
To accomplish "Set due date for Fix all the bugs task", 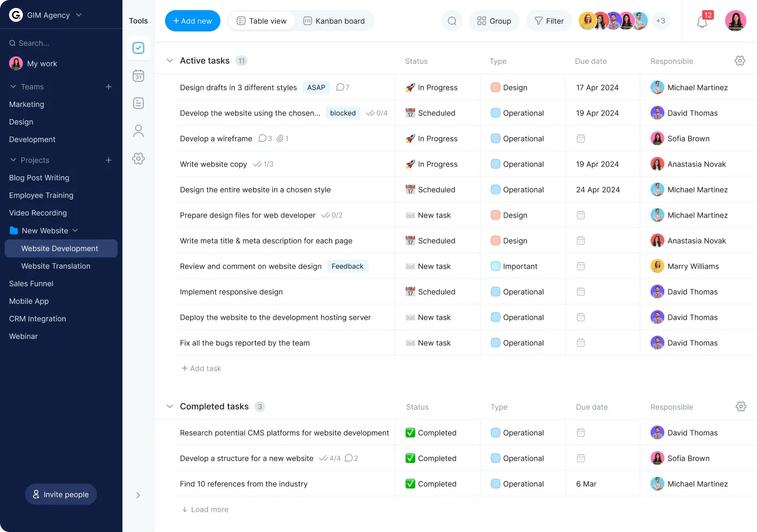I will 581,343.
